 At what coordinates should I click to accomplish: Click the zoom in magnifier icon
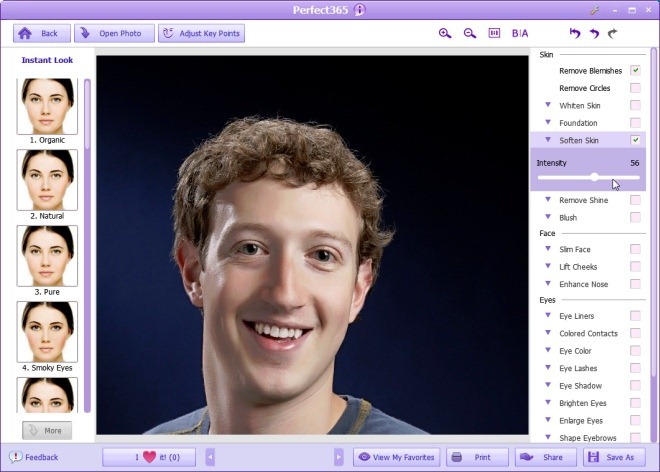[445, 33]
